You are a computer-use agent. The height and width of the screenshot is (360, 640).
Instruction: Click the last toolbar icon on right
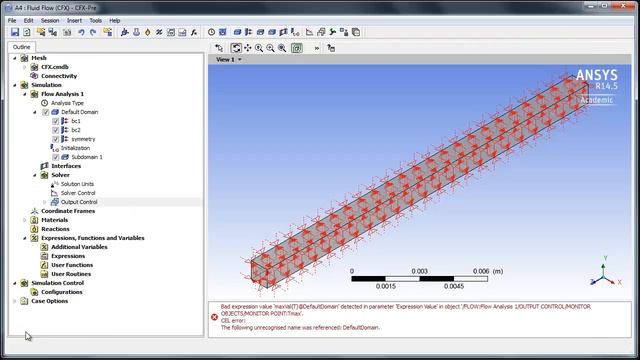click(356, 32)
